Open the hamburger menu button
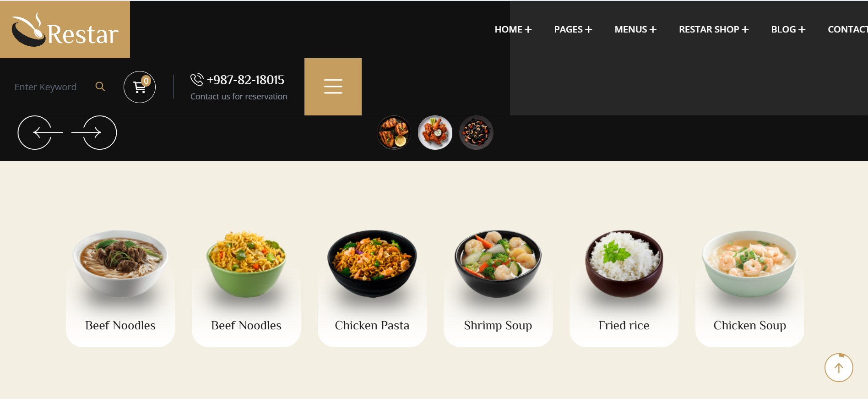 (x=333, y=87)
